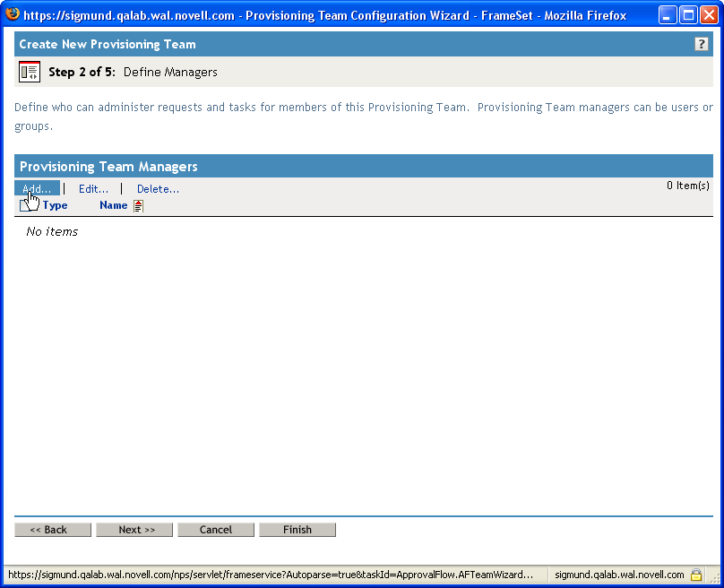The image size is (724, 588).
Task: Sort by the Name column header
Action: coord(114,205)
